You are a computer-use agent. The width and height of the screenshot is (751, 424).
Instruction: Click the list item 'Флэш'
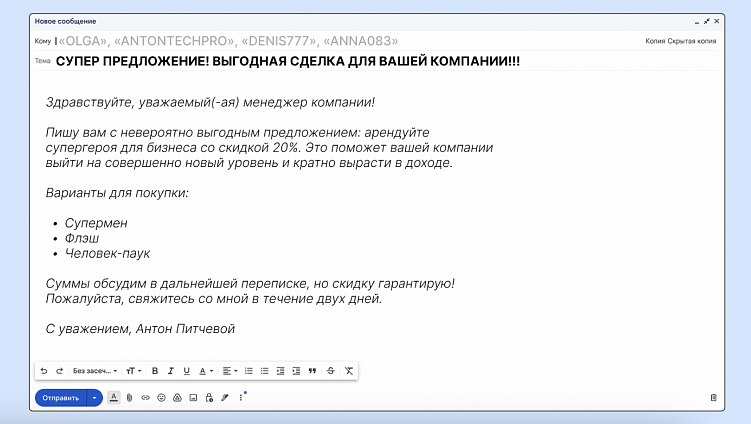[81, 238]
